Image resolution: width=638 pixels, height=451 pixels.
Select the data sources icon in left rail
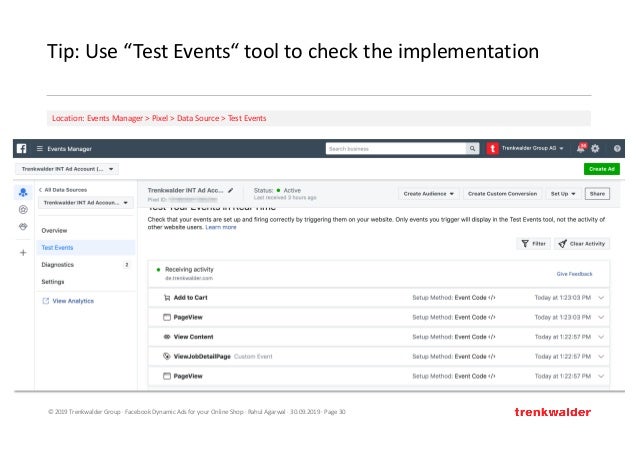coord(23,192)
